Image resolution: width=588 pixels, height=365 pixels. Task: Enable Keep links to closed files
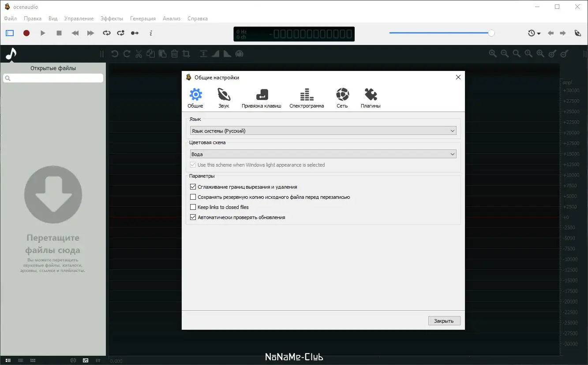tap(193, 207)
